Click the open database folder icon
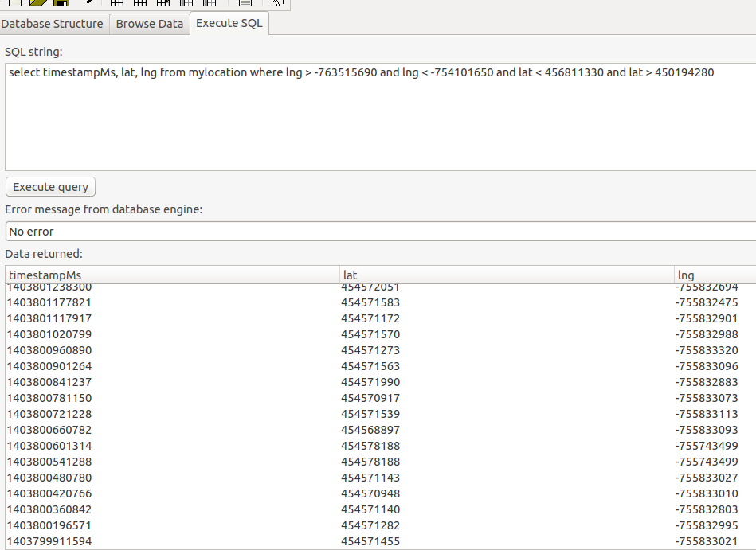 click(38, 2)
